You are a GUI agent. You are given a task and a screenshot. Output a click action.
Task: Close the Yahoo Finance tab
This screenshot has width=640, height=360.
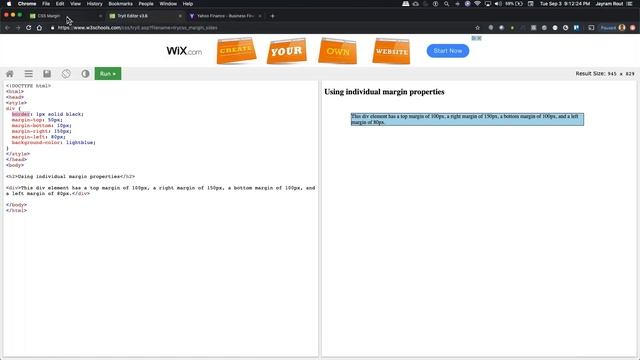click(x=260, y=16)
